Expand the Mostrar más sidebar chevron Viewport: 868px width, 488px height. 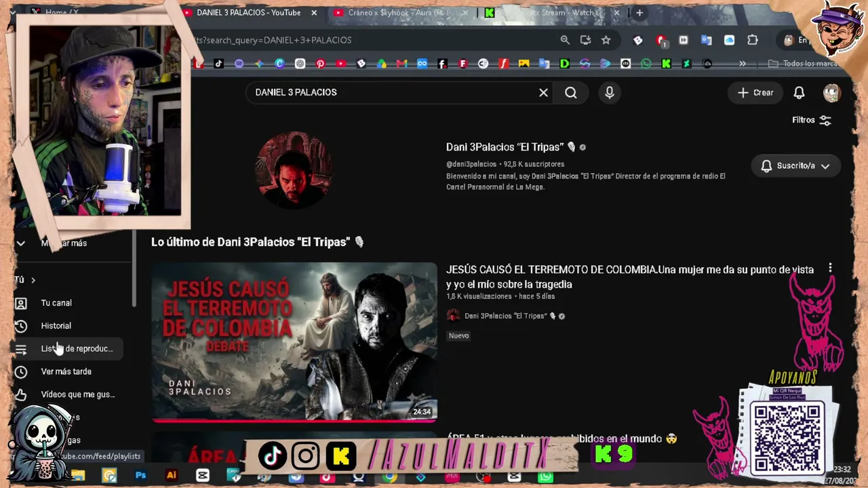pyautogui.click(x=21, y=243)
